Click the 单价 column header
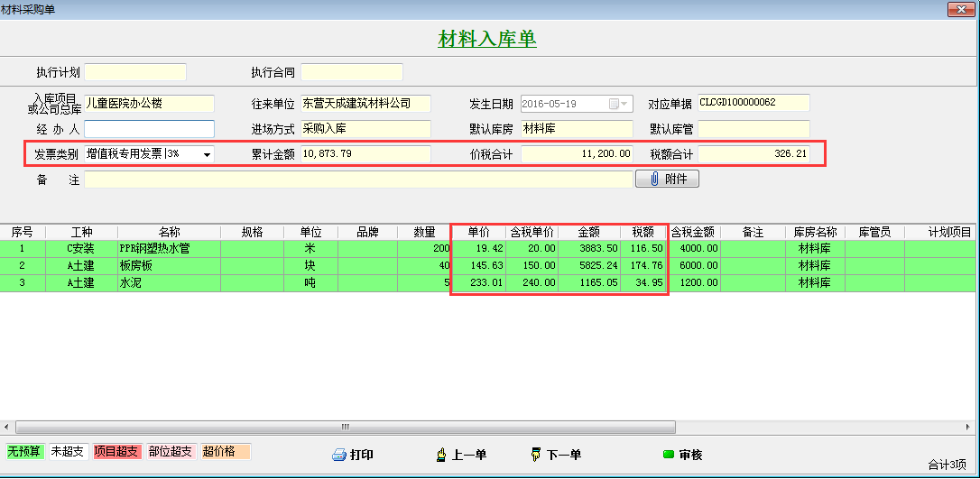The image size is (980, 479). tap(478, 232)
